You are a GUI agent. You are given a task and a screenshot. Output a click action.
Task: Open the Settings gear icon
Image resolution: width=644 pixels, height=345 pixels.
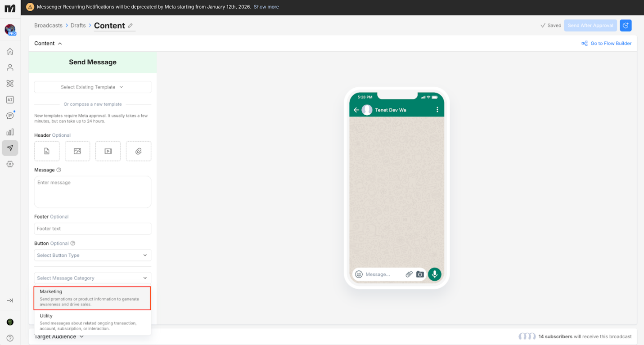pyautogui.click(x=10, y=164)
